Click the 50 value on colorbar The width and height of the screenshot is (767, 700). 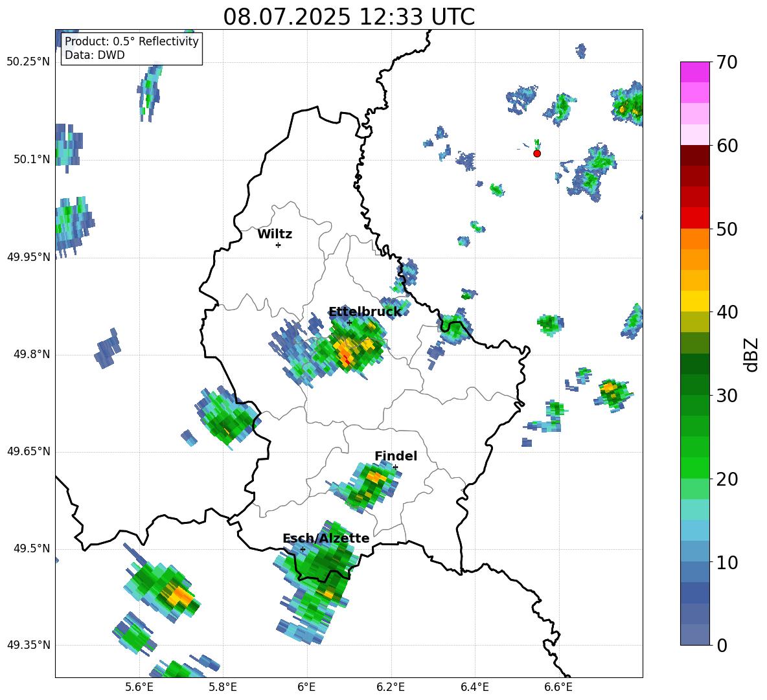click(x=727, y=229)
